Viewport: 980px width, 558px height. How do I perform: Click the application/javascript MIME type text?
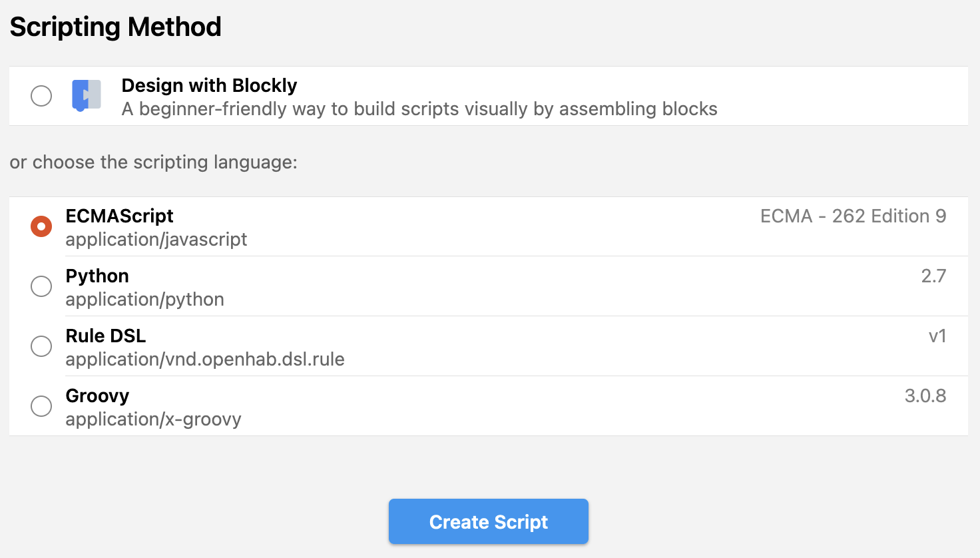click(156, 240)
